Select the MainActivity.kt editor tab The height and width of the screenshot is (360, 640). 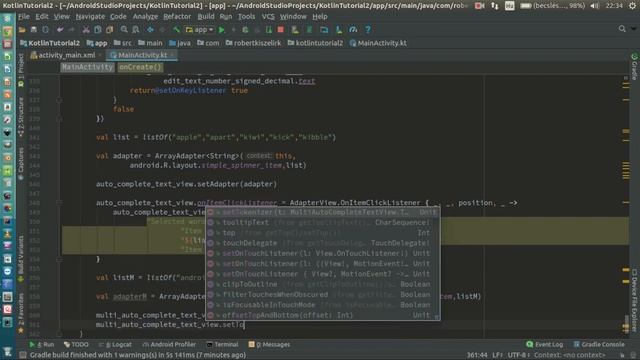(142, 55)
